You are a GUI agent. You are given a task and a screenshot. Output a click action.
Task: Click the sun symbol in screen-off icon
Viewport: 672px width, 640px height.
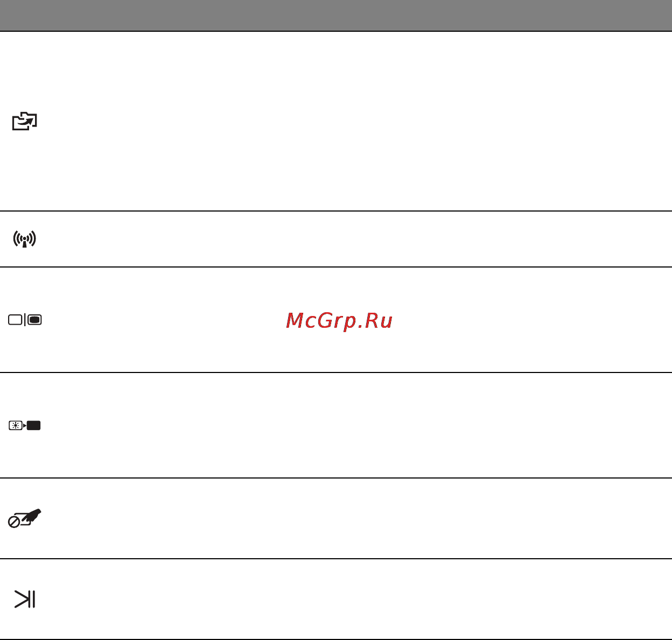[15, 426]
